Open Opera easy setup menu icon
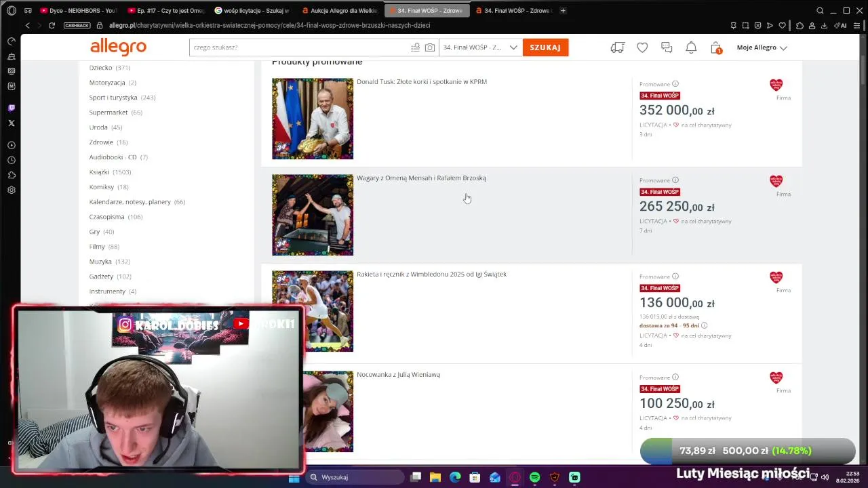Viewport: 868px width, 488px height. coord(858,25)
